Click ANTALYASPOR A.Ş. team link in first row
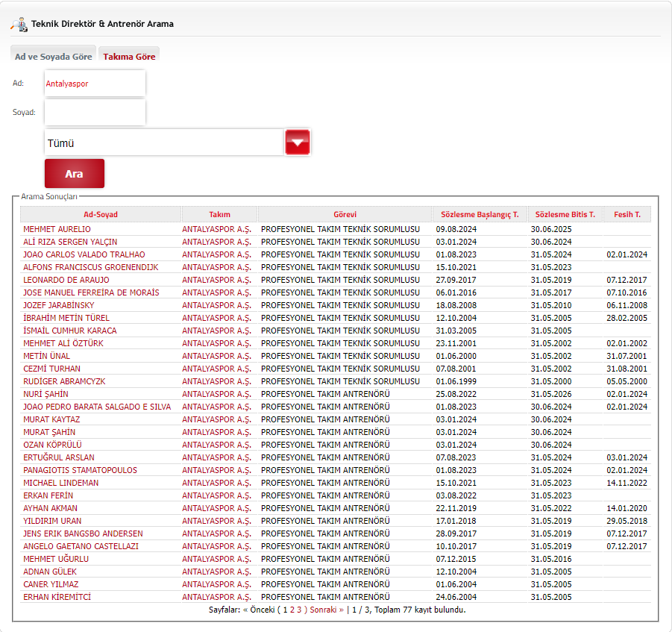 click(216, 229)
